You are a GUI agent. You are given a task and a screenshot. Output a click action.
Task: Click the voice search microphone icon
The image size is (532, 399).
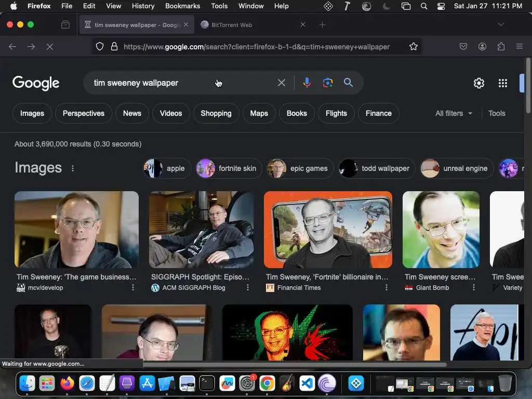pos(307,83)
